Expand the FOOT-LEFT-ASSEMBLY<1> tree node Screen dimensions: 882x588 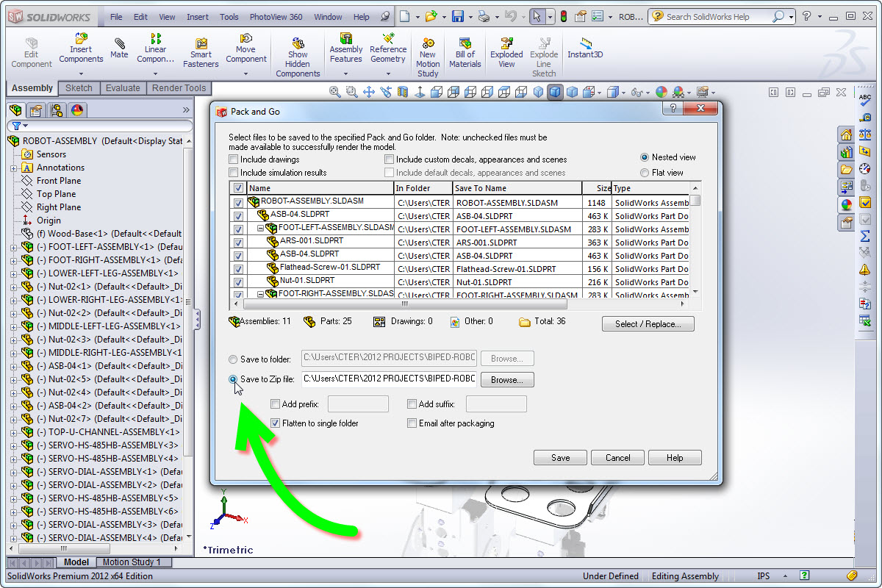coord(14,247)
